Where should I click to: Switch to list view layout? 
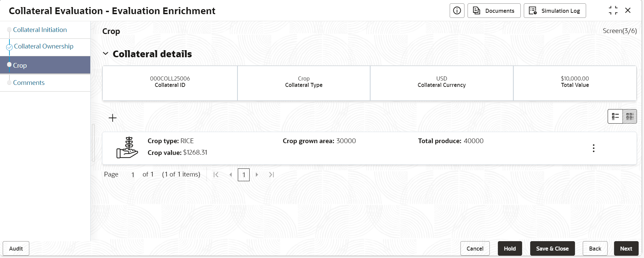point(615,117)
